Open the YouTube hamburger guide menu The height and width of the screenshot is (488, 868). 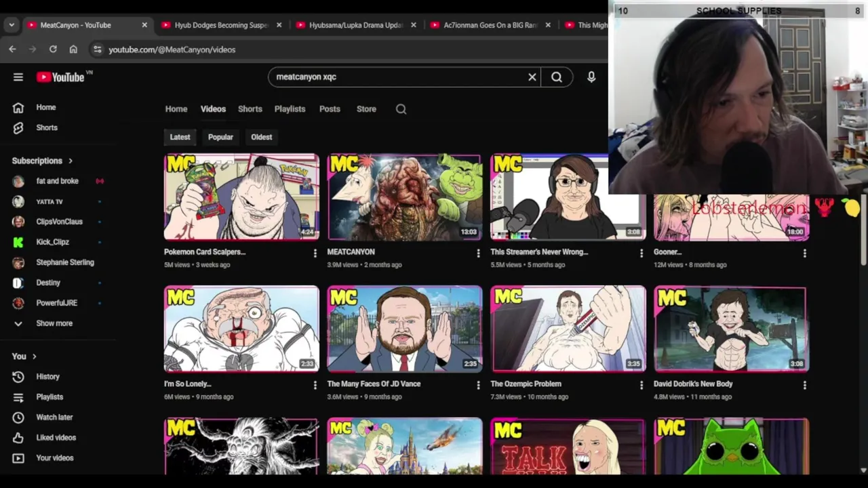(x=18, y=77)
